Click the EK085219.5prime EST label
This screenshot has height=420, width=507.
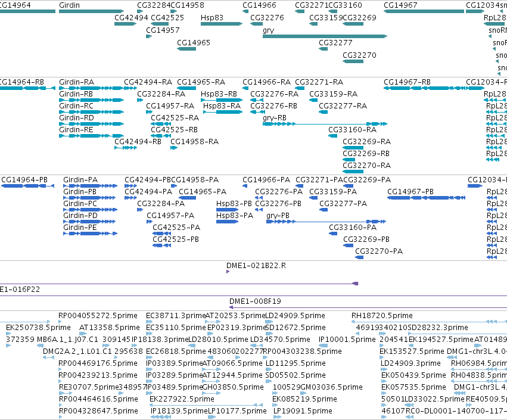(x=304, y=399)
